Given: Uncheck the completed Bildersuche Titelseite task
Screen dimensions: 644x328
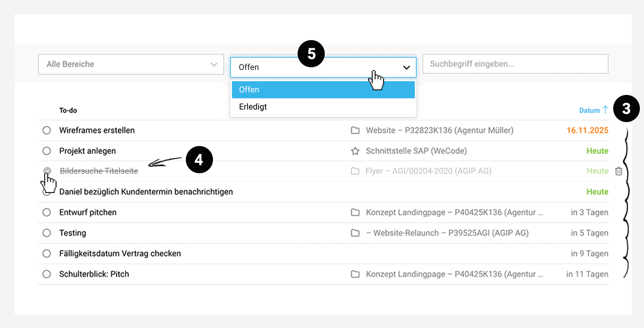Looking at the screenshot, I should coord(47,171).
